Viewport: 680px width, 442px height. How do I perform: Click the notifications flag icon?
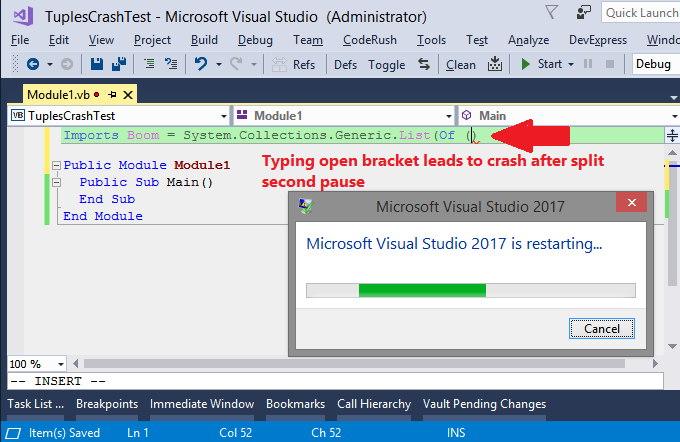(551, 12)
